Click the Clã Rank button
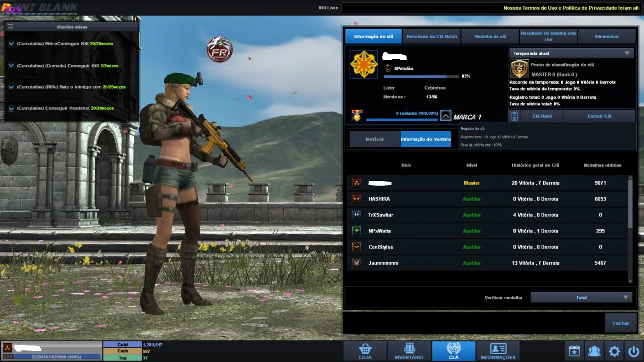The image size is (644, 362). [x=542, y=116]
